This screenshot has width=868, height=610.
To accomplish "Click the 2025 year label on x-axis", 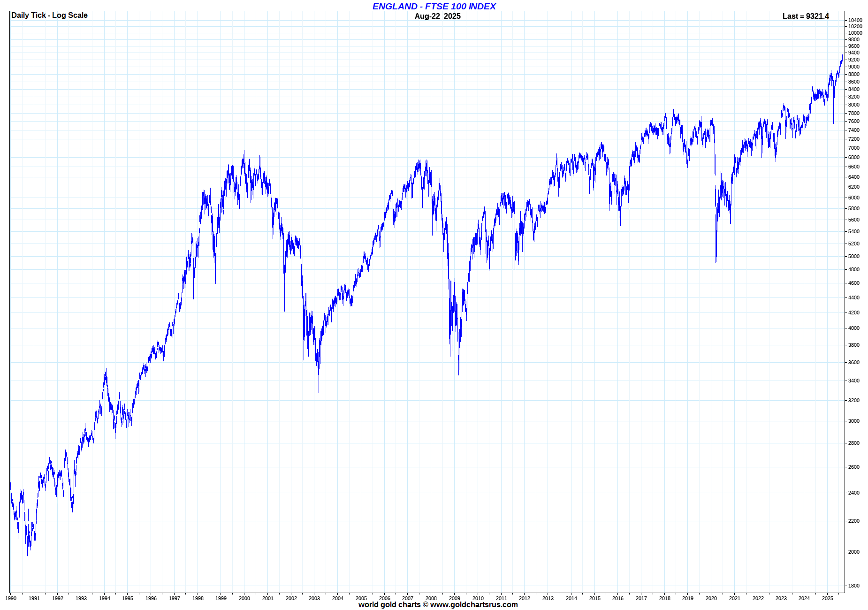I will (x=828, y=598).
